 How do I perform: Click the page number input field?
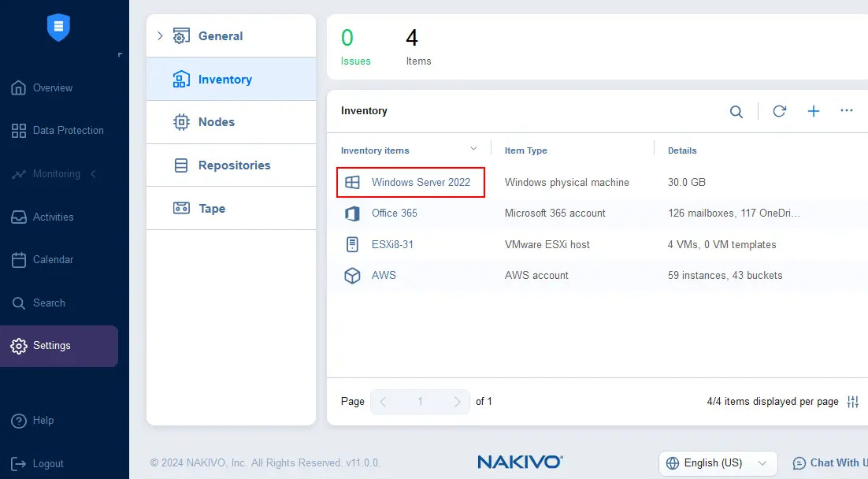(420, 402)
